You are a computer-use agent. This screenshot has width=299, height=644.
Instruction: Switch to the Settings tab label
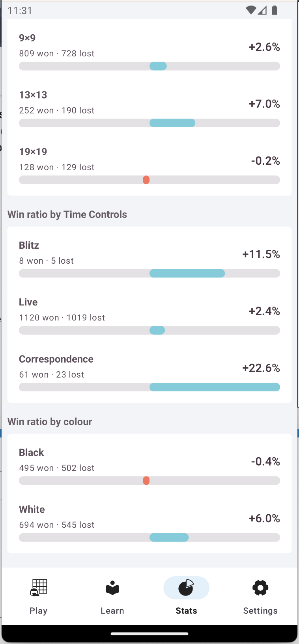tap(260, 610)
